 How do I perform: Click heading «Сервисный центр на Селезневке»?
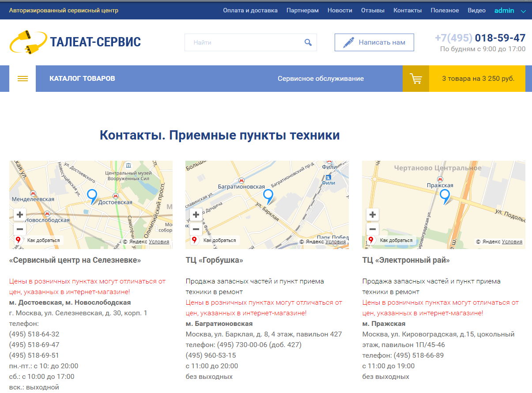[x=75, y=260]
